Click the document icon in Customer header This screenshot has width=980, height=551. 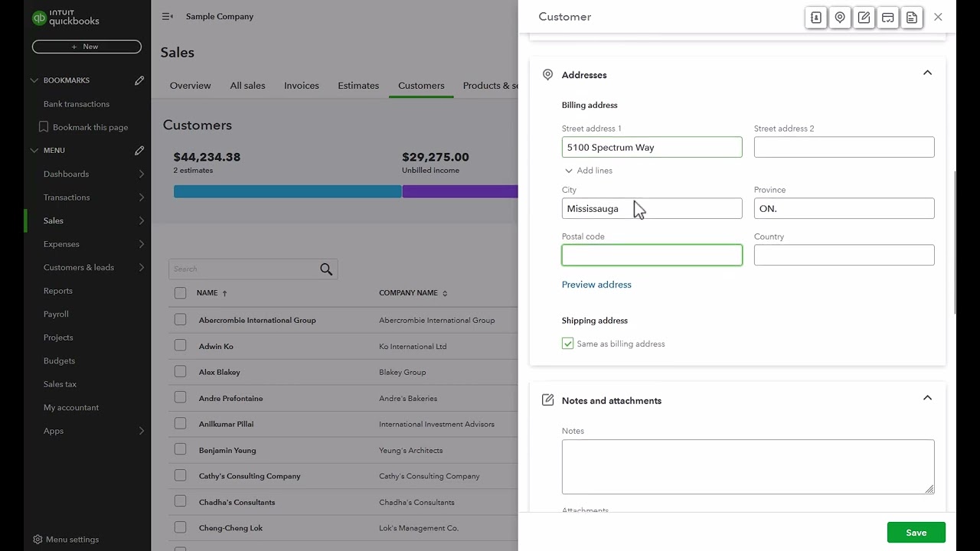[912, 18]
